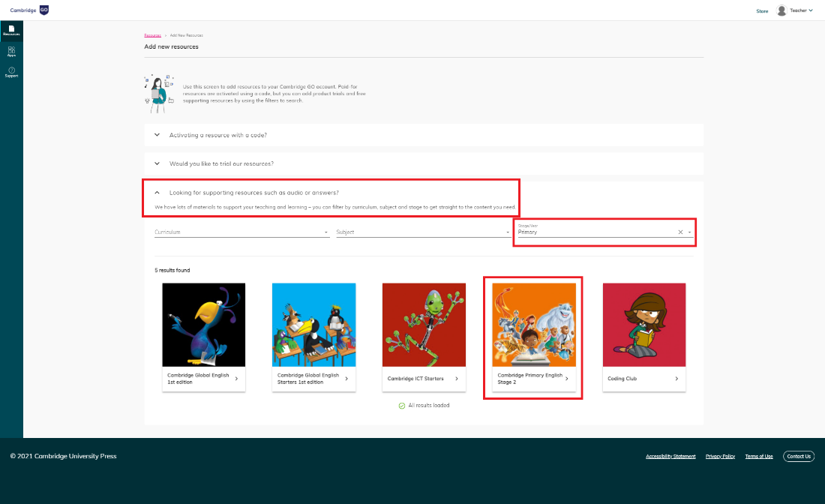Image resolution: width=825 pixels, height=504 pixels.
Task: Click arrow beside Global English Starters 1st edition
Action: pos(346,379)
